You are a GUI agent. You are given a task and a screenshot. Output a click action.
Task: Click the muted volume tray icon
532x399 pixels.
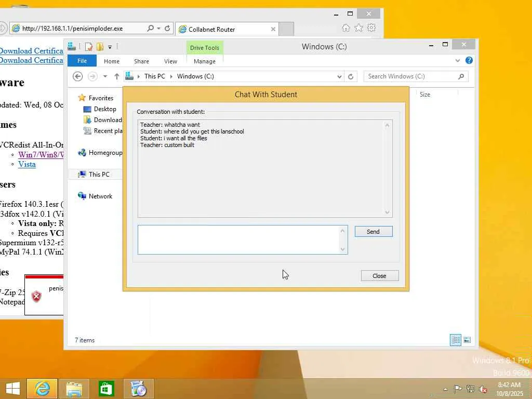pyautogui.click(x=483, y=389)
